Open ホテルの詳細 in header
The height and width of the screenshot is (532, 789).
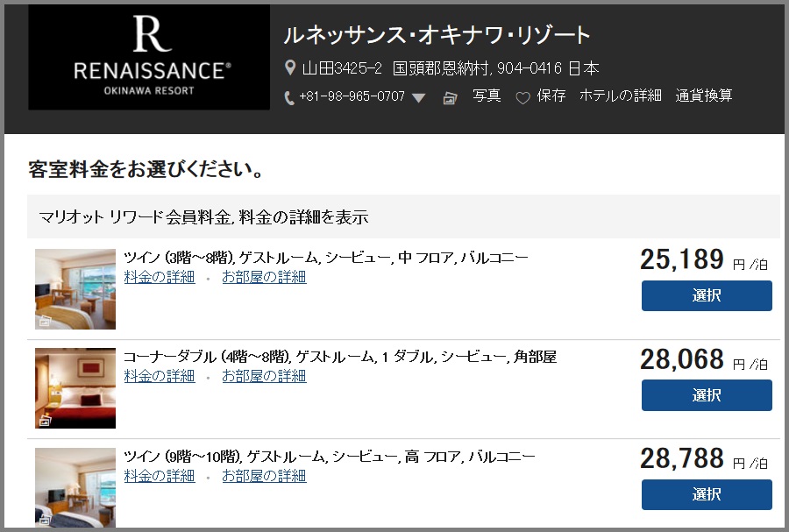[x=620, y=96]
